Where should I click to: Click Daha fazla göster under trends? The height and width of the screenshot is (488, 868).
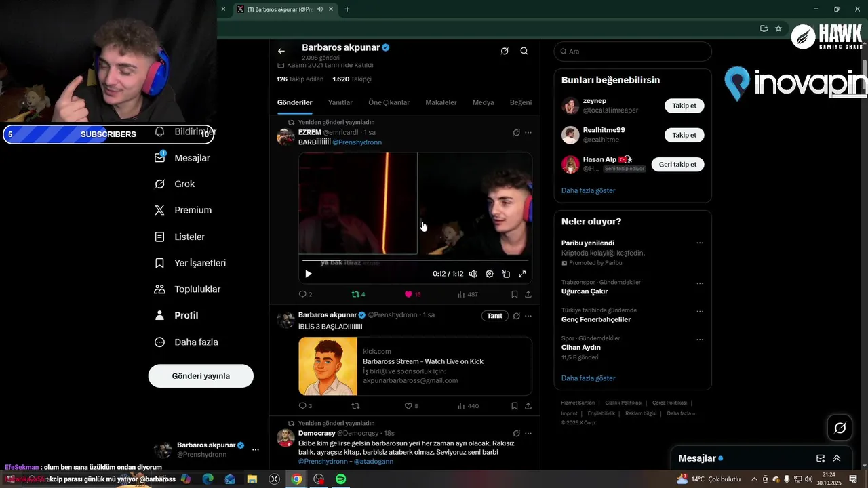pyautogui.click(x=588, y=378)
